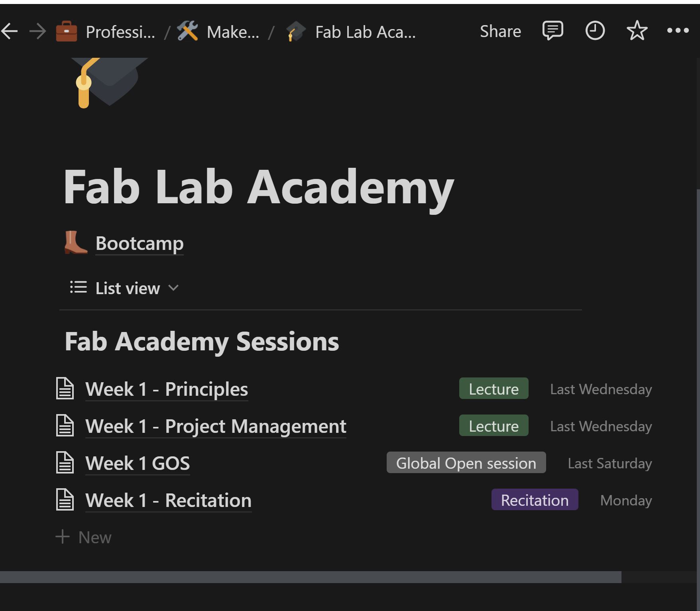Open the comments panel icon
The image size is (700, 611).
[x=553, y=30]
